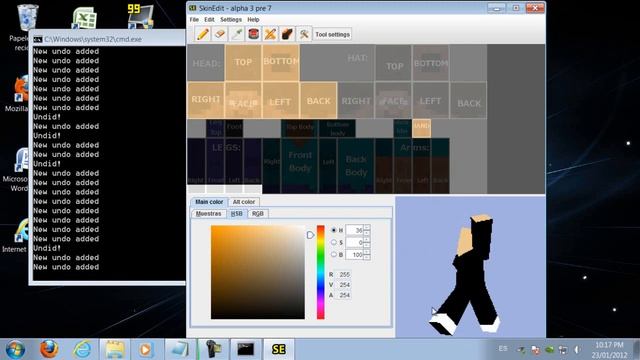Open the HSB tab
The width and height of the screenshot is (640, 360).
tap(237, 213)
